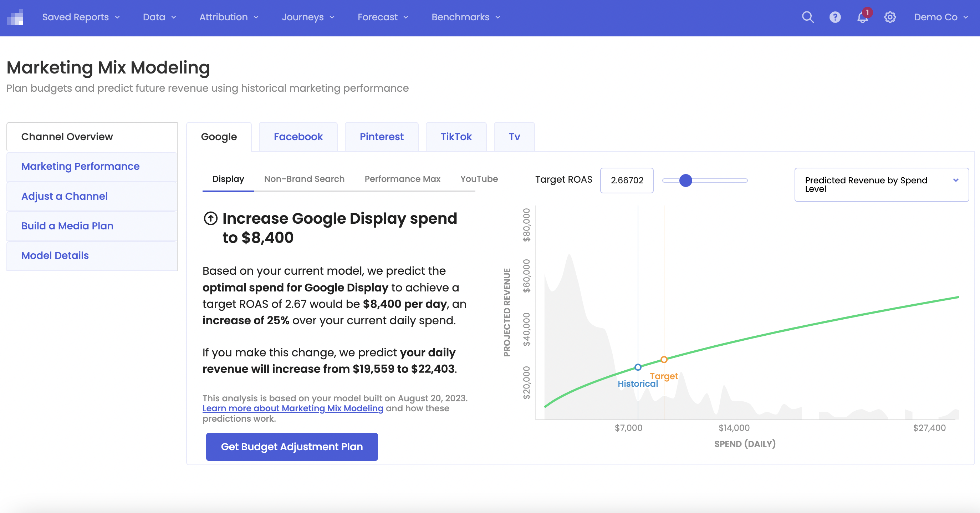Click Get Budget Adjustment Plan button
This screenshot has width=980, height=513.
(292, 446)
